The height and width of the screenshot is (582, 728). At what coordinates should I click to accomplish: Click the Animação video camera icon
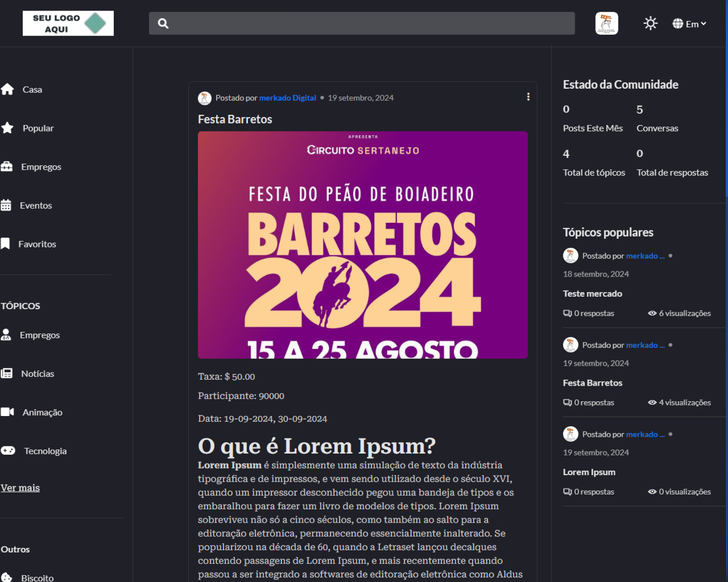(7, 412)
